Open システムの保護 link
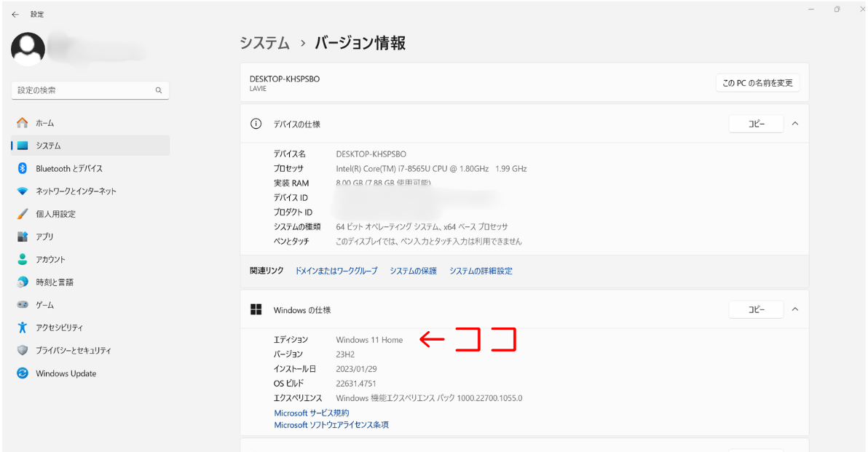 pos(413,271)
